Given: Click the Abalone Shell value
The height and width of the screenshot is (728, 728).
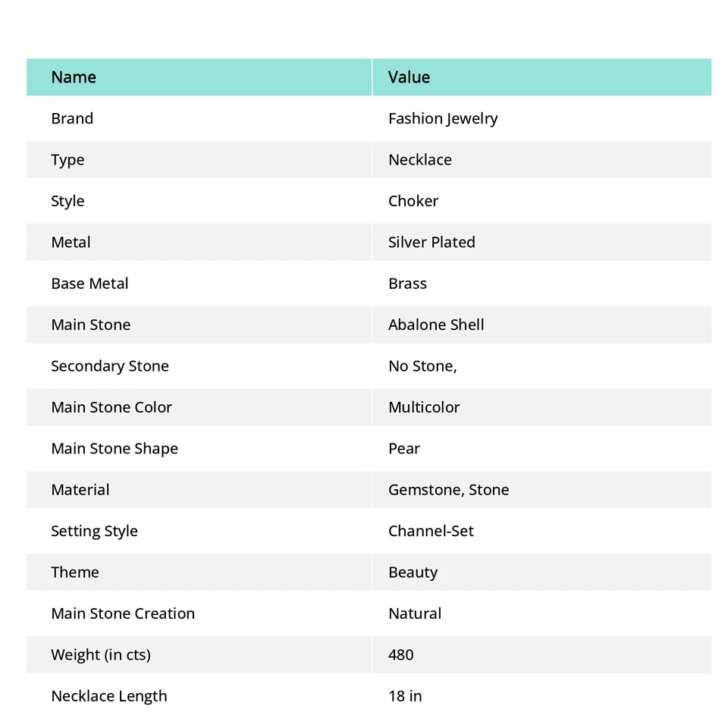Looking at the screenshot, I should [x=436, y=325].
